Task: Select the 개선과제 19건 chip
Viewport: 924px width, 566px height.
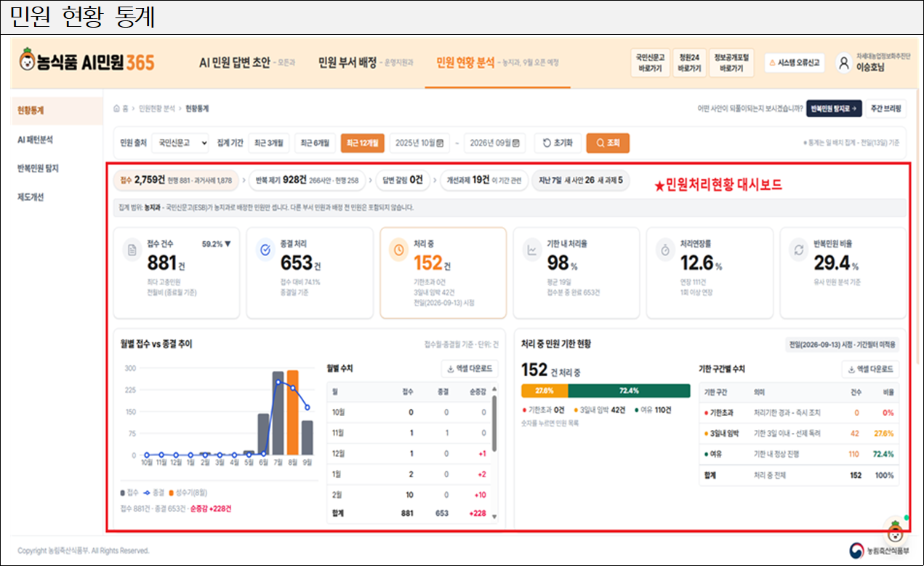Action: pos(484,180)
